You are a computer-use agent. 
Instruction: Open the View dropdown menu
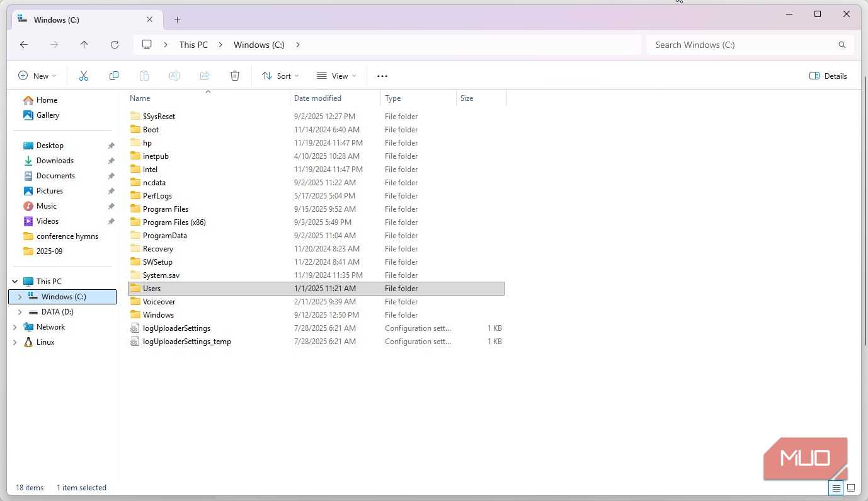pos(336,76)
